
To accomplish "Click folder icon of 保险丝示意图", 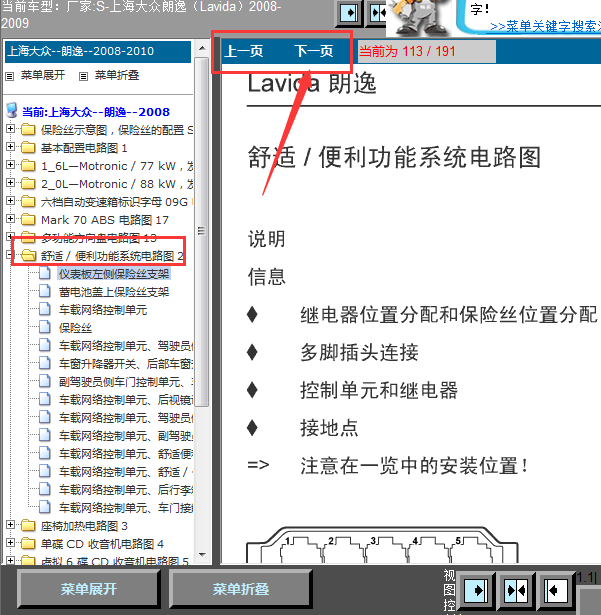I will click(x=28, y=129).
